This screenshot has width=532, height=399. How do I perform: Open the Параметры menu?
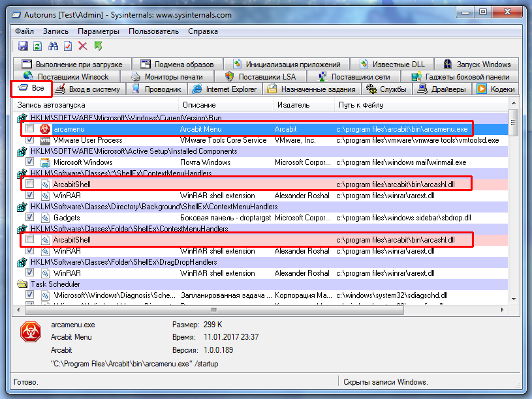[99, 31]
